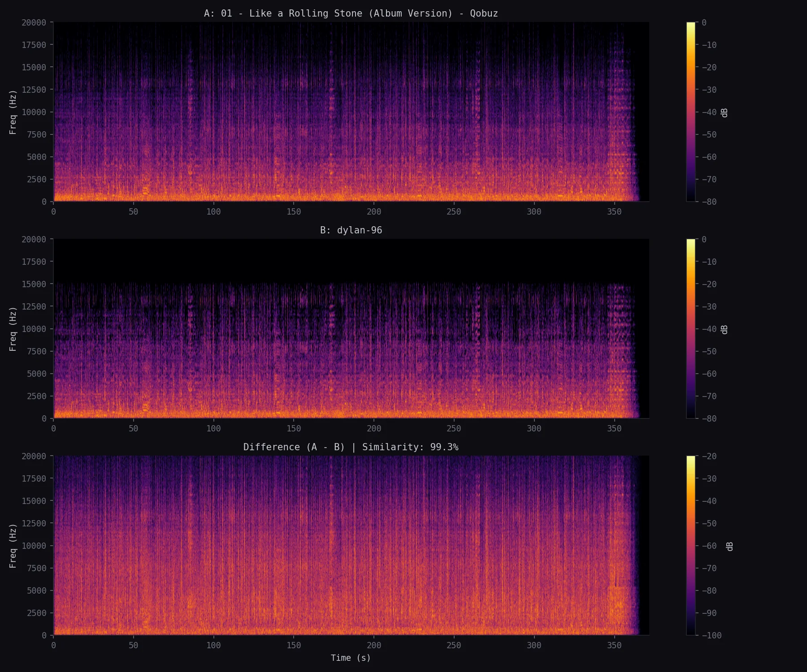Click the "-60" tick on the Difference color bar
This screenshot has width=807, height=672.
tap(709, 546)
